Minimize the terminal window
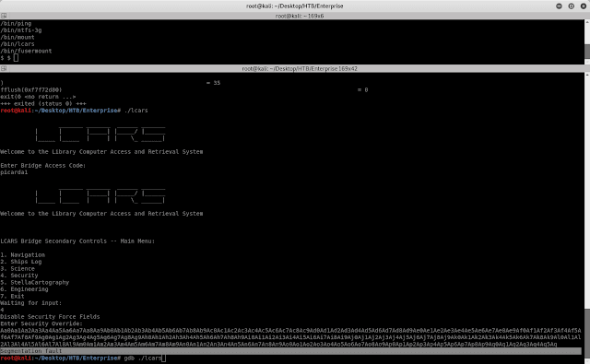This screenshot has width=590, height=364. 560,6
